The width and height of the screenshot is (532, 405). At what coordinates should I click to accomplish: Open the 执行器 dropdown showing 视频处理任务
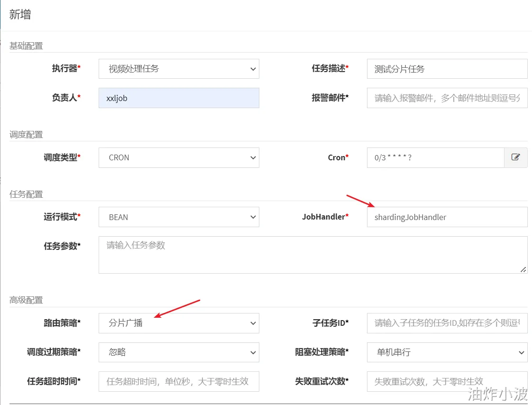point(179,69)
